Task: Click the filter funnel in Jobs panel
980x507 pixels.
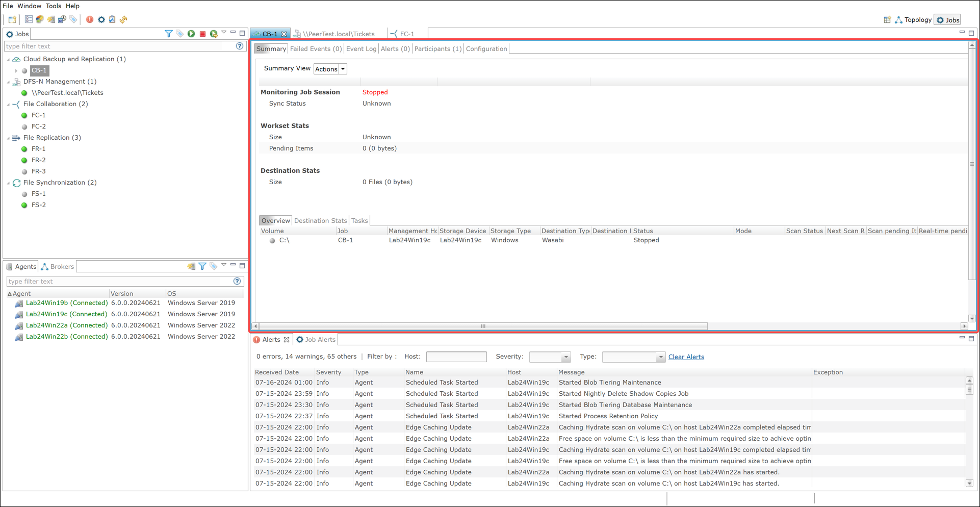Action: [169, 34]
